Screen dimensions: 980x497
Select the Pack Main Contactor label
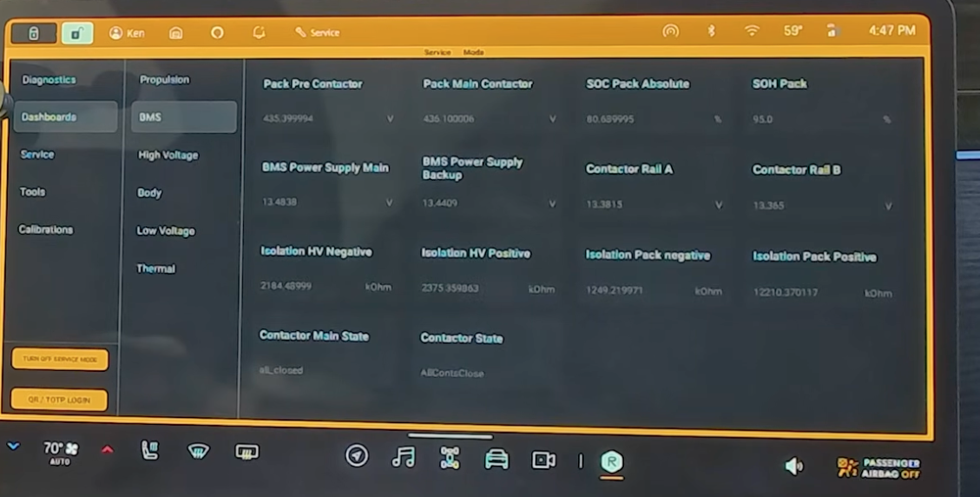[477, 84]
